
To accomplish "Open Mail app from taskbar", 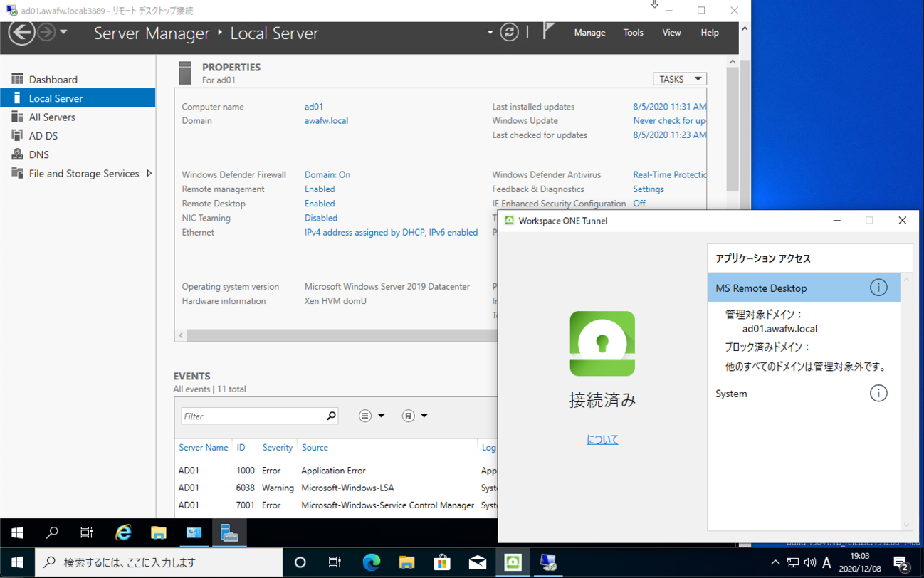I will pyautogui.click(x=477, y=562).
